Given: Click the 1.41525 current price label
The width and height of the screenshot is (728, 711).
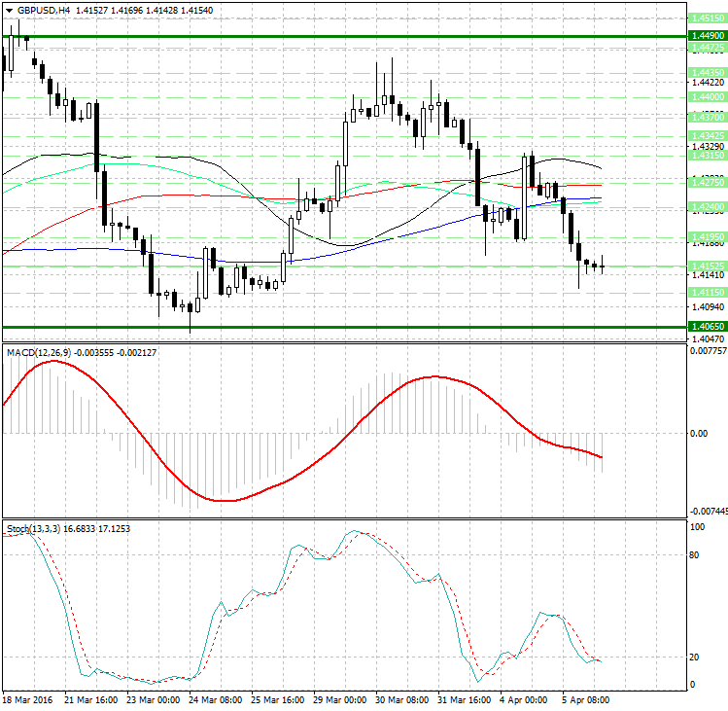Looking at the screenshot, I should click(706, 266).
